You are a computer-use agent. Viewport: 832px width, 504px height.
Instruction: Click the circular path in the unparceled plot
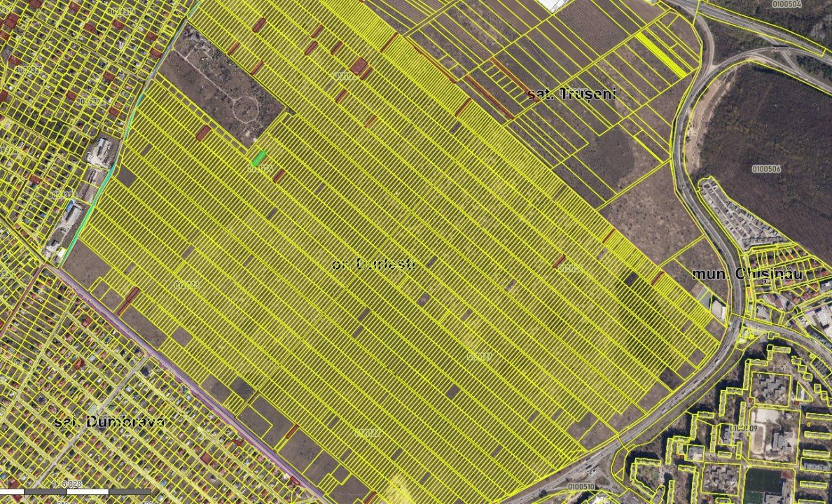click(x=246, y=108)
